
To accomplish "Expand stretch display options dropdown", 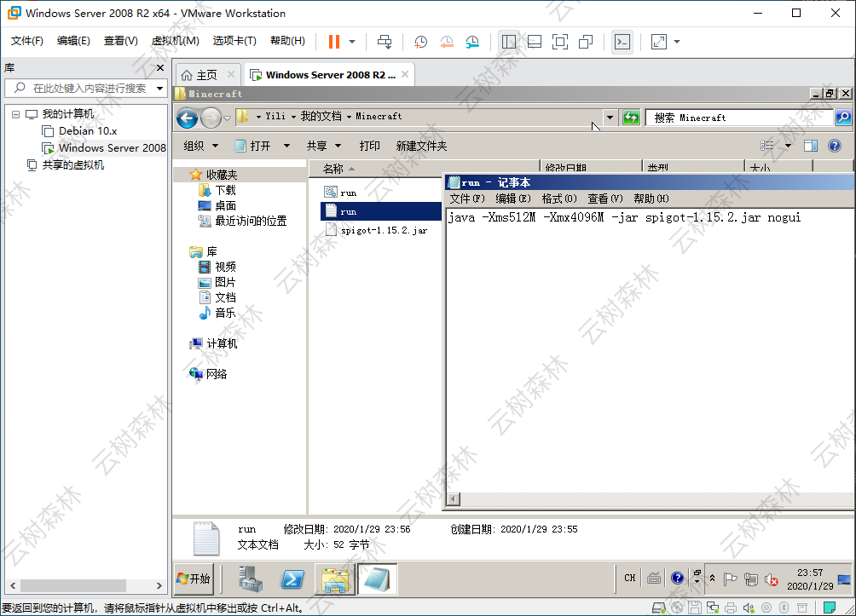I will tap(677, 42).
